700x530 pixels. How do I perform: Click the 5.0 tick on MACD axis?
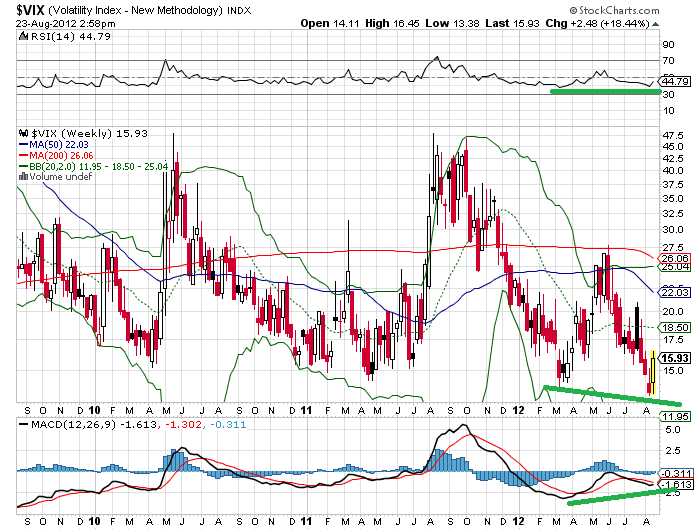673,430
